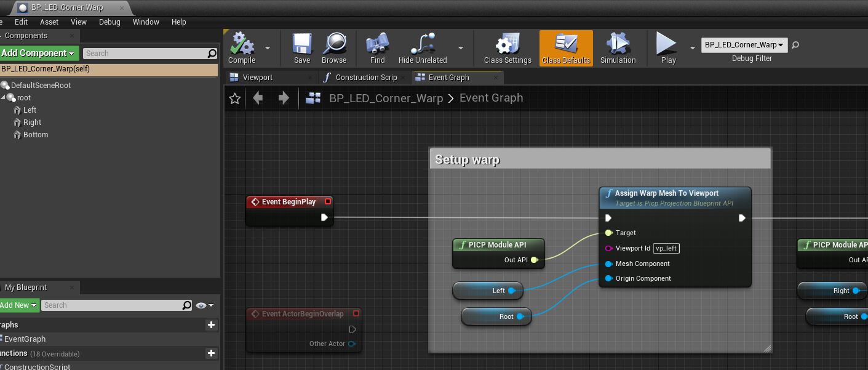Switch to Viewport tab
Screen dimensions: 868x370
point(257,78)
